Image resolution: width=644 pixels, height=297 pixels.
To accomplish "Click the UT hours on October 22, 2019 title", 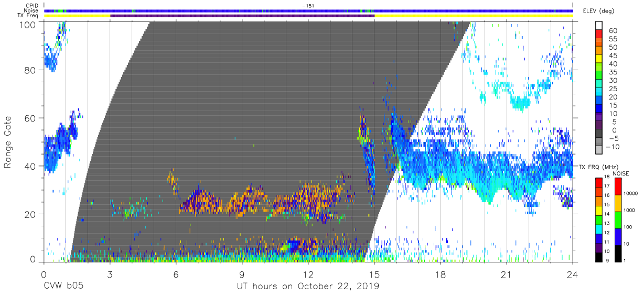I will 307,287.
